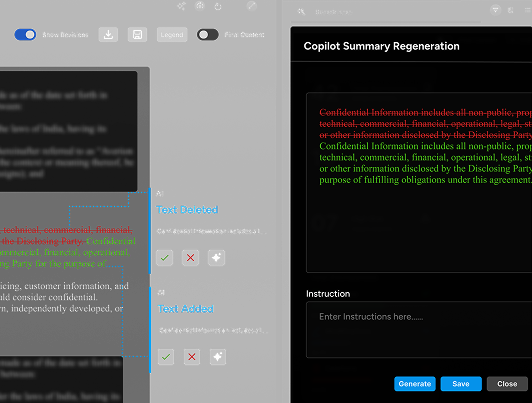Click the pencil edit icon in top toolbar

click(252, 6)
